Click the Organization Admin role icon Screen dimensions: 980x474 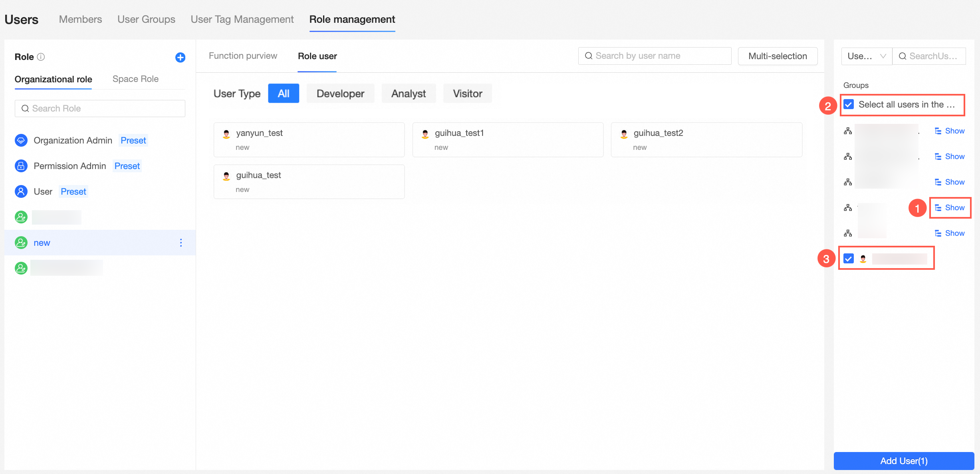[x=21, y=140]
